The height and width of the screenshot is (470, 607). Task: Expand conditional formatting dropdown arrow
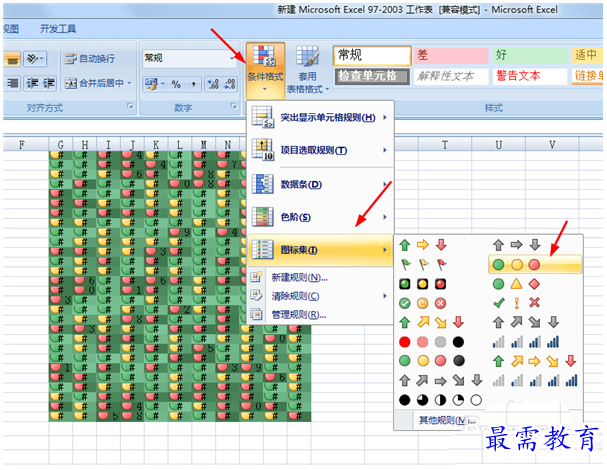pos(265,89)
